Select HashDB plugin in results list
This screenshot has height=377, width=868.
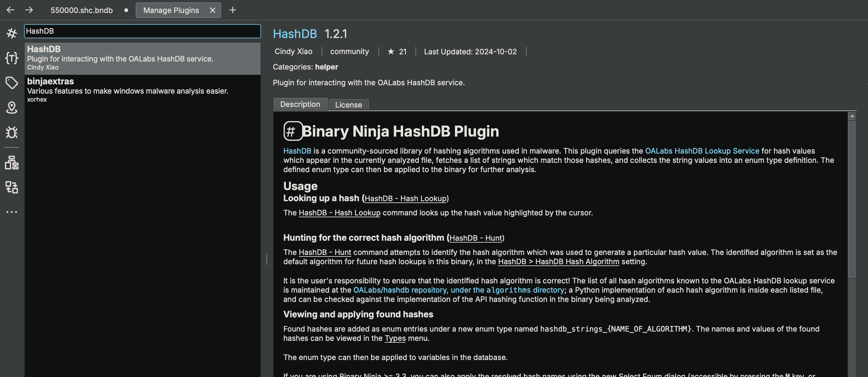coord(142,58)
